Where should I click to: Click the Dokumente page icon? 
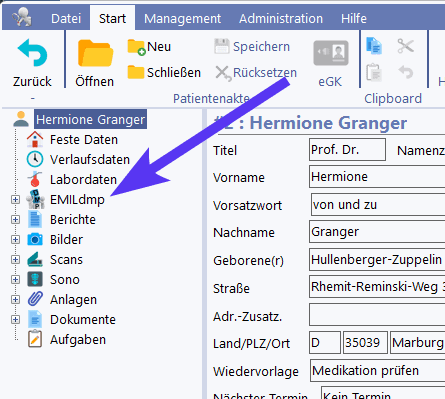click(x=35, y=319)
